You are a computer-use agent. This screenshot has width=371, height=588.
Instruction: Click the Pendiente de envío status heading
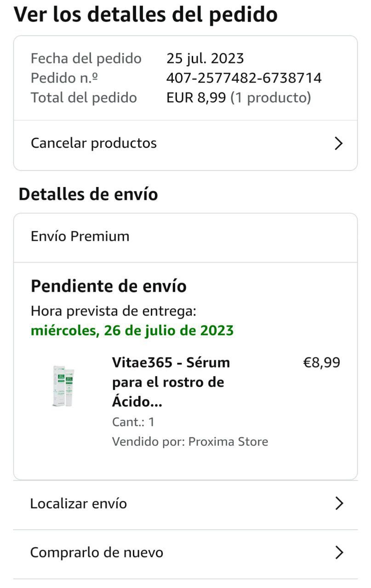(x=108, y=286)
